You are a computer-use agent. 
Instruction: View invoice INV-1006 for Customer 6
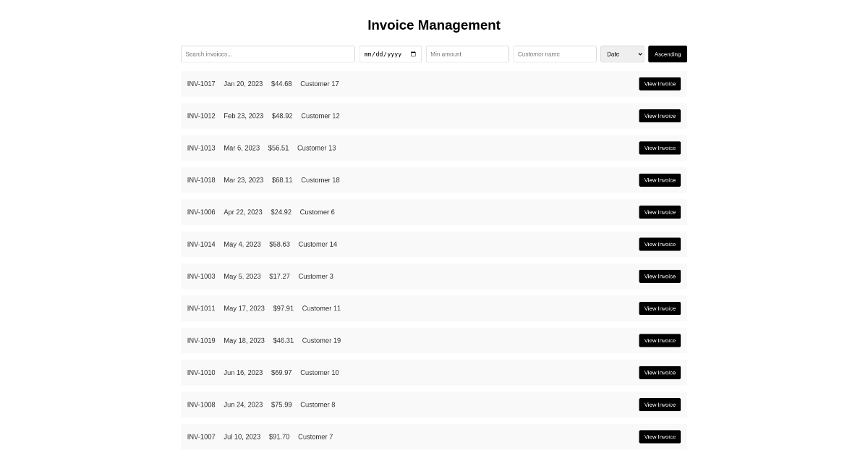pos(659,212)
